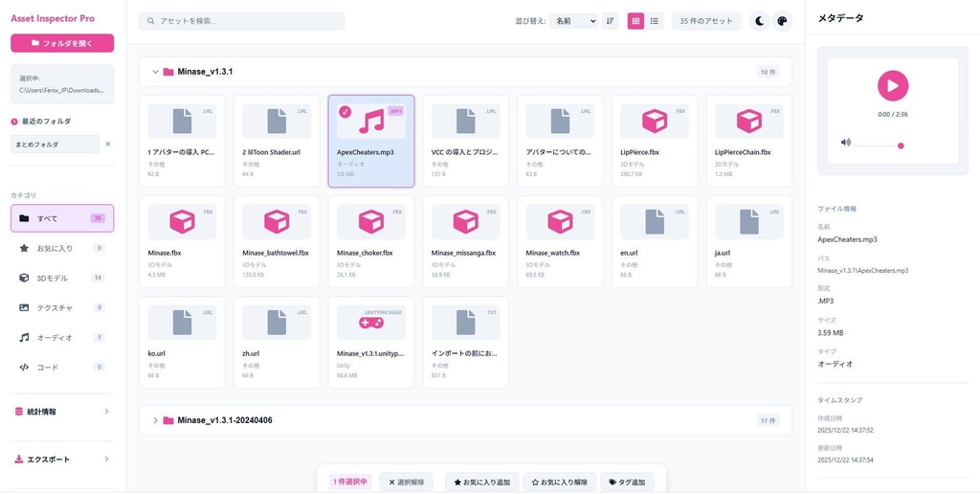The height and width of the screenshot is (494, 980).
Task: Play the ApexCheaters.mp3 audio preview
Action: [x=893, y=85]
